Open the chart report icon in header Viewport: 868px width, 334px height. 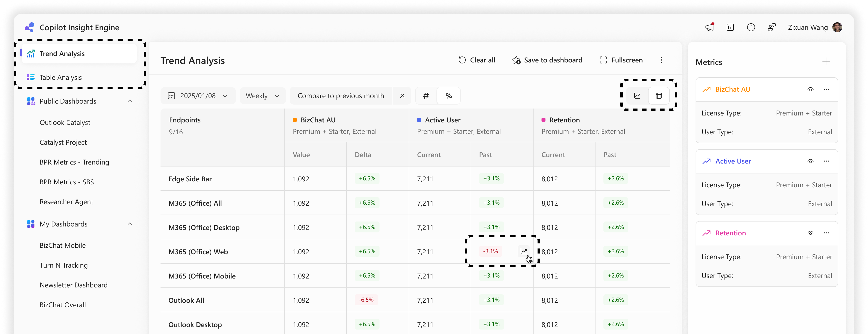730,27
